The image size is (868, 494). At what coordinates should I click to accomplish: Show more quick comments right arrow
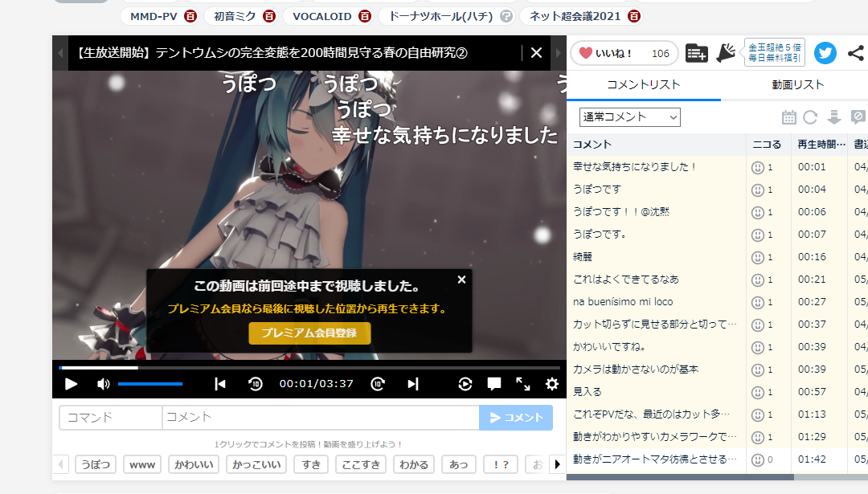click(x=558, y=464)
